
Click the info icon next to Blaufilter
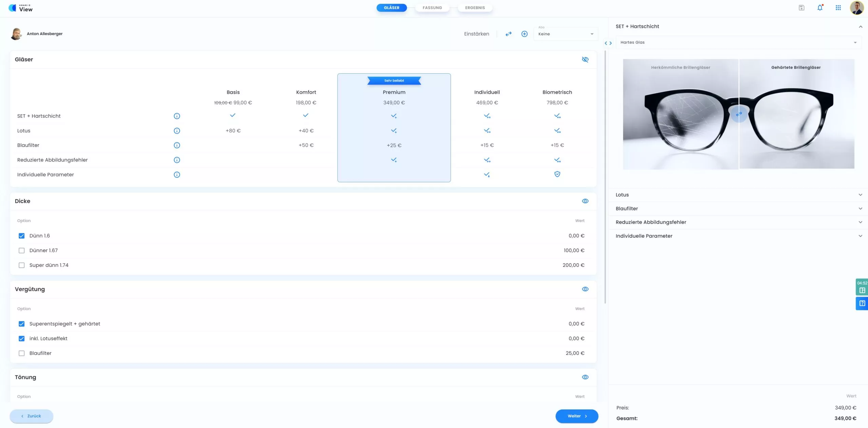(x=176, y=145)
